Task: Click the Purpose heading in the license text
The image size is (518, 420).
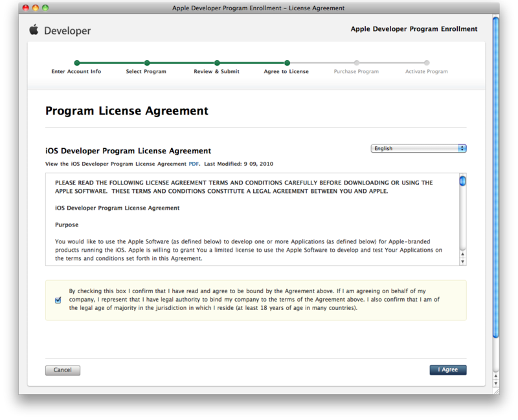Action: (x=67, y=225)
